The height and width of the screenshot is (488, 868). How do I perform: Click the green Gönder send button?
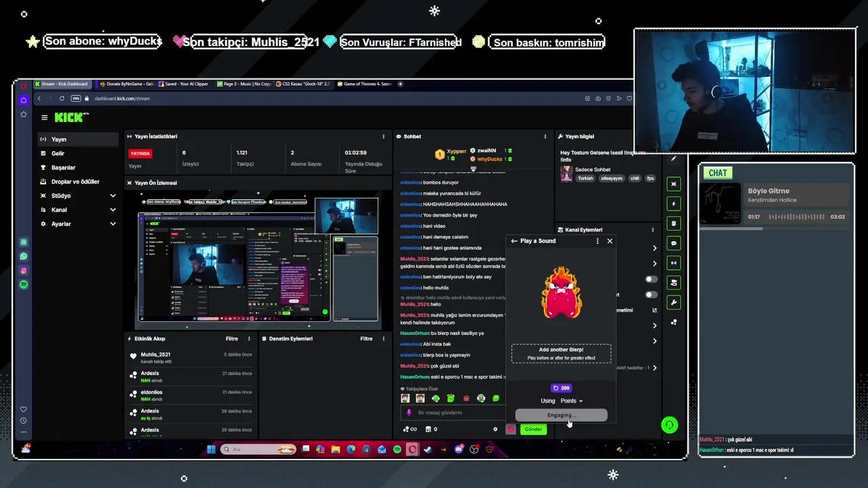tap(534, 429)
